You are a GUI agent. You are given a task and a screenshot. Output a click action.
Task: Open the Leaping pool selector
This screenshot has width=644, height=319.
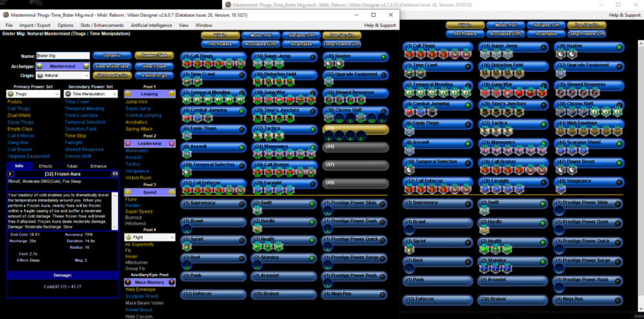(149, 94)
